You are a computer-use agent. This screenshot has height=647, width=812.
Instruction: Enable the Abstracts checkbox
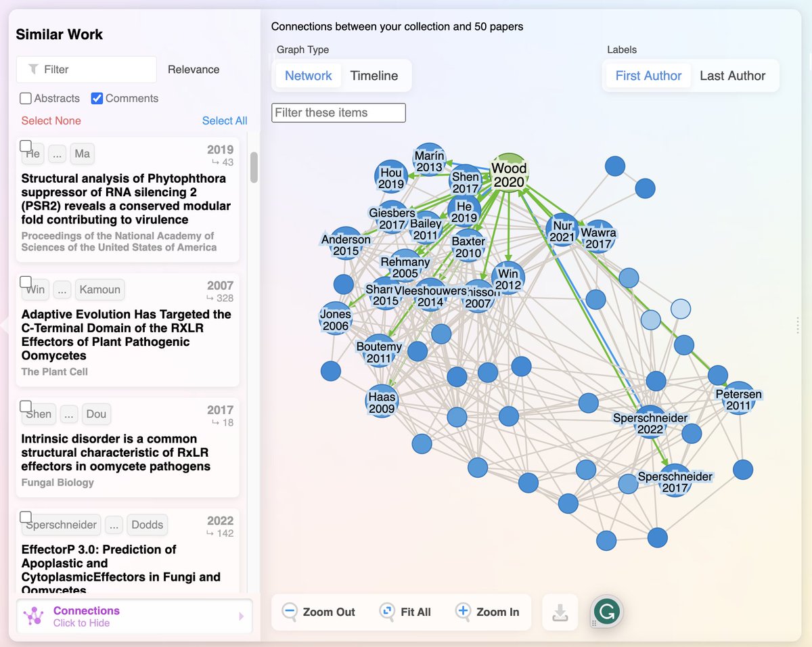pyautogui.click(x=26, y=99)
